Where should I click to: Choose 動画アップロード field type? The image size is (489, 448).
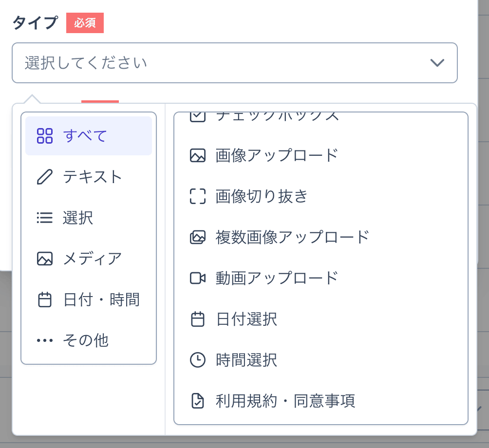click(x=321, y=278)
